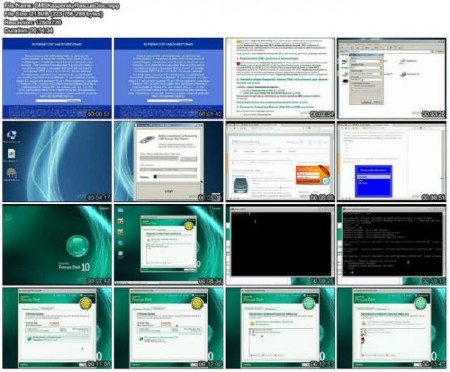This screenshot has height=372, width=450.
Task: Click the Rescue Disk 10 green orb logo
Action: (78, 246)
